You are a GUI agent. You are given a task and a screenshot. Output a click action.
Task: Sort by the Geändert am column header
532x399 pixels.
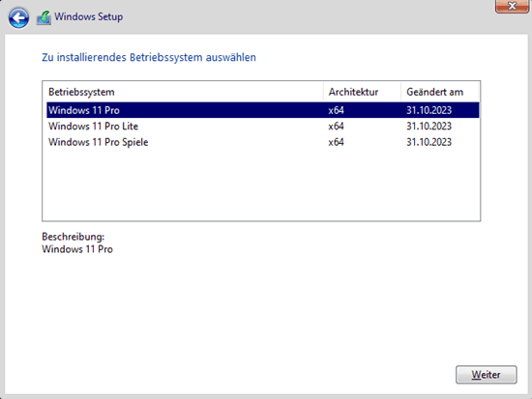[440, 92]
